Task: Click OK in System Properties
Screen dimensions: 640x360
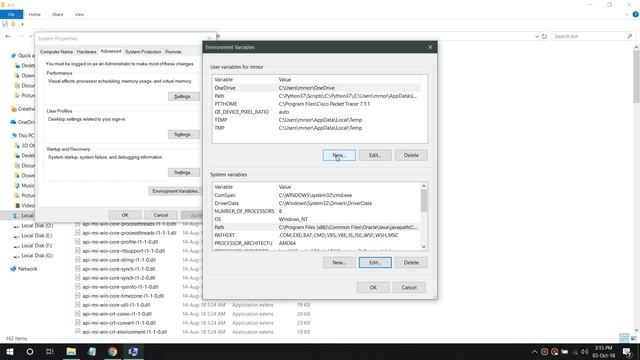Action: (125, 215)
